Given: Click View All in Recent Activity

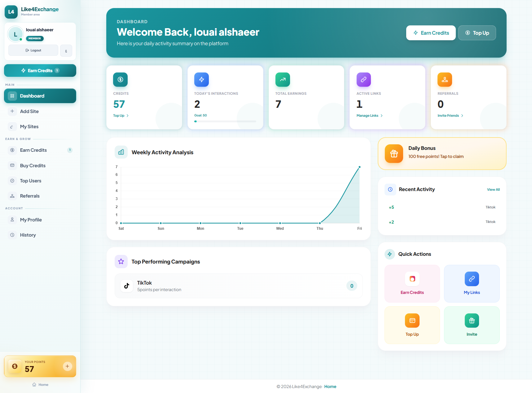Looking at the screenshot, I should pos(493,190).
